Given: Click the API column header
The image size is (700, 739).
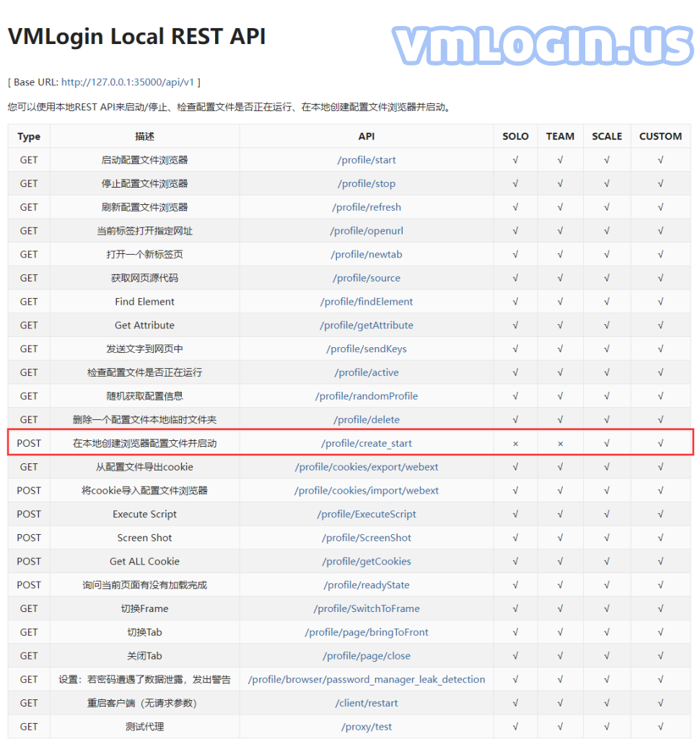Looking at the screenshot, I should click(x=367, y=136).
